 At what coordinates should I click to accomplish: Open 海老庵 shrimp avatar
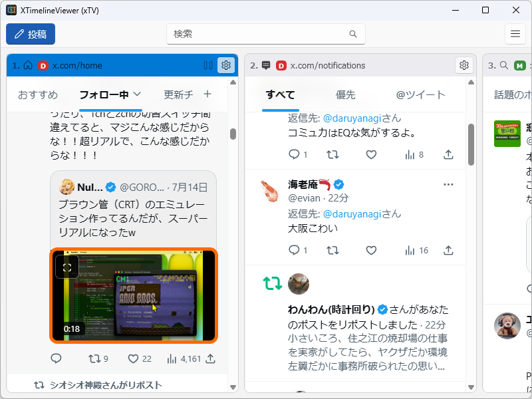[269, 192]
